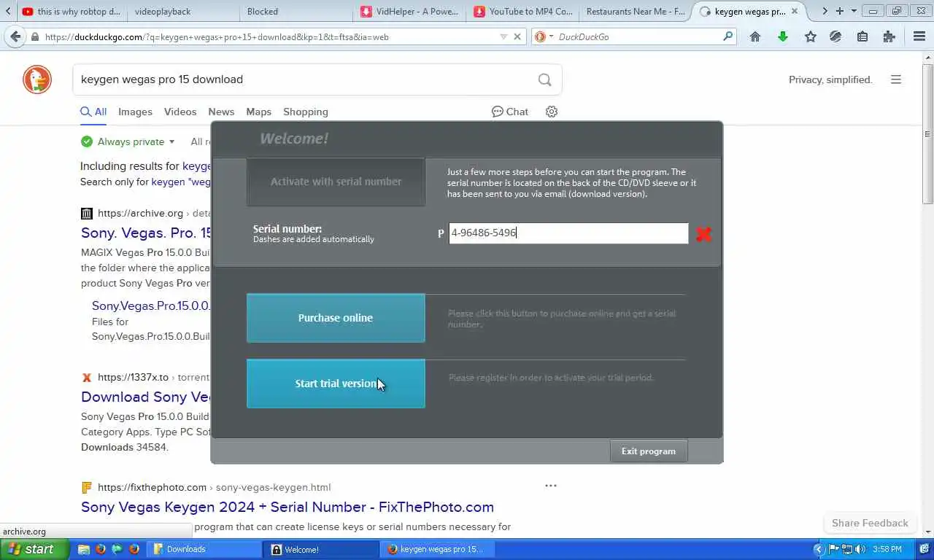Click the browser address bar URL
This screenshot has height=560, width=934.
point(270,36)
